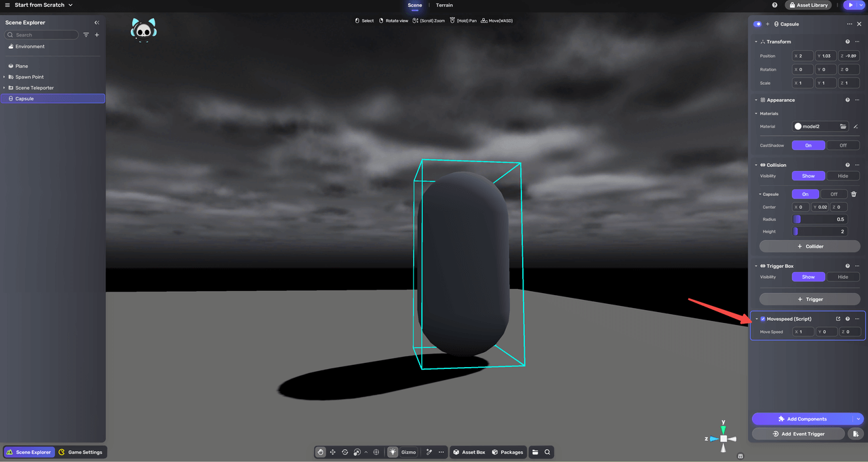Hide the Trigger Box visibility

tap(843, 277)
